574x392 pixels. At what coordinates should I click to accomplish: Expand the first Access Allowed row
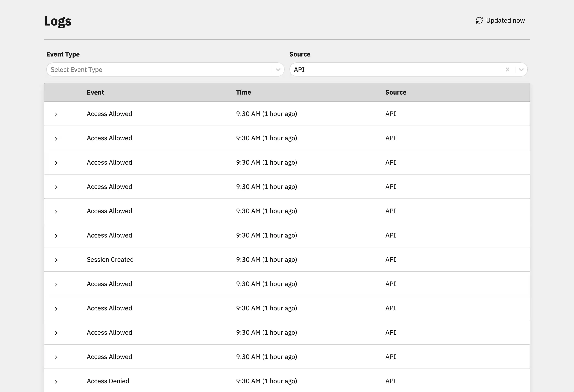(56, 114)
